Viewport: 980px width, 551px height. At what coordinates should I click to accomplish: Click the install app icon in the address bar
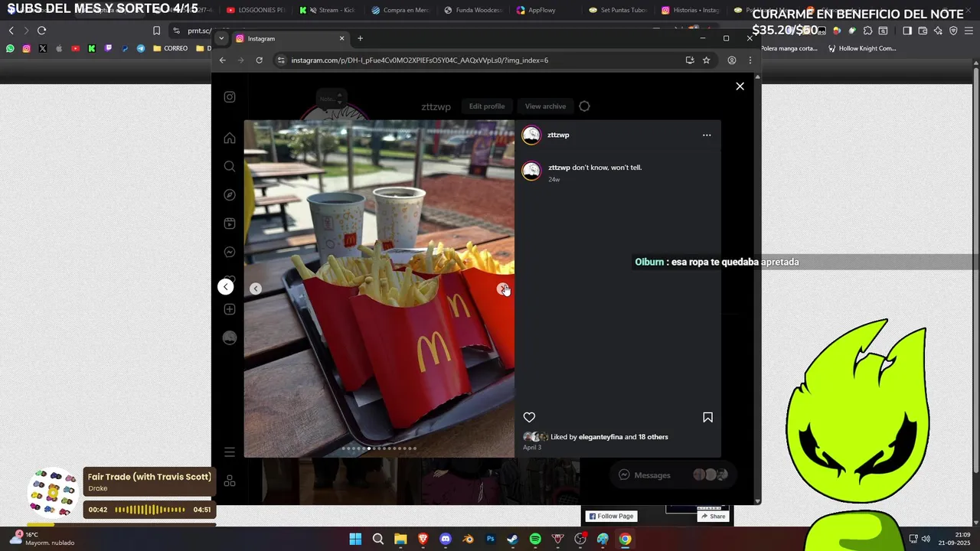pos(690,60)
